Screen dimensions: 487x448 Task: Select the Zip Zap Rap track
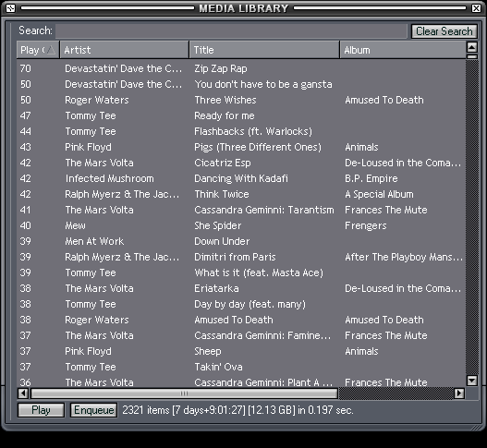[221, 68]
